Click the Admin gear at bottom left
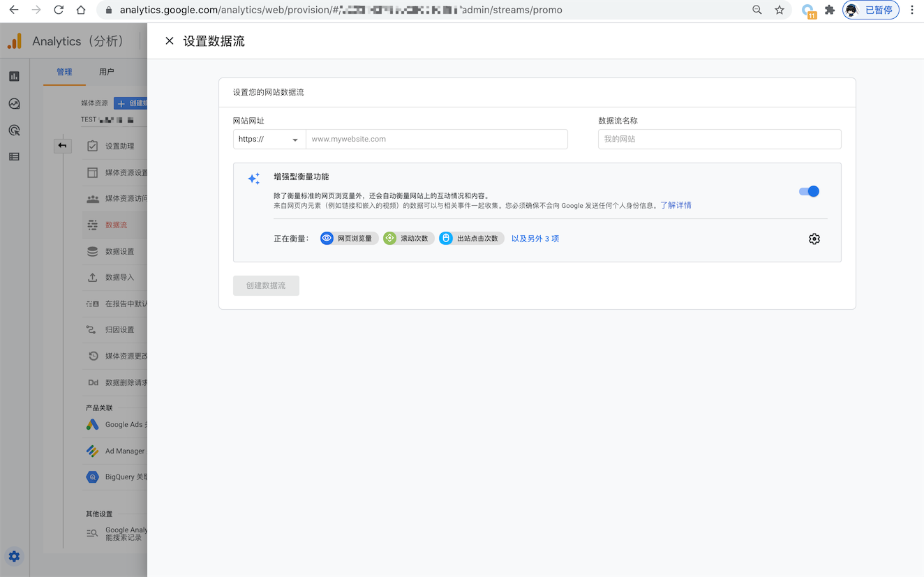 pyautogui.click(x=14, y=556)
